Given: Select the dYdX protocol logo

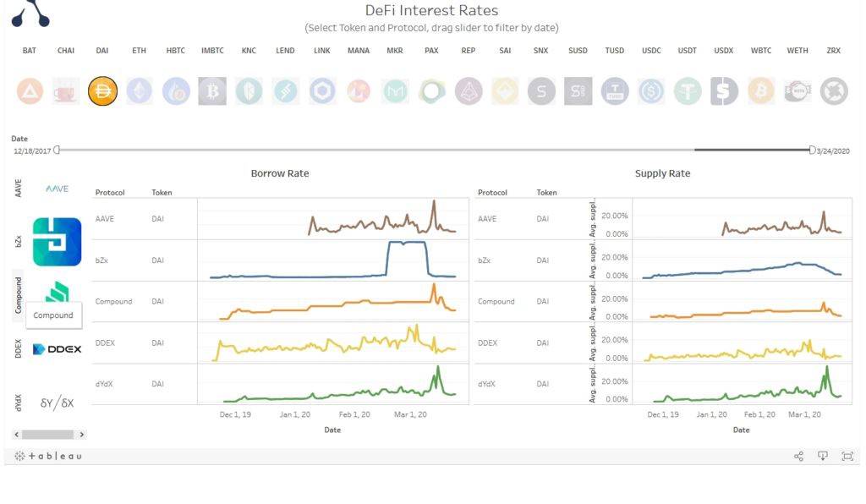Looking at the screenshot, I should pos(57,403).
